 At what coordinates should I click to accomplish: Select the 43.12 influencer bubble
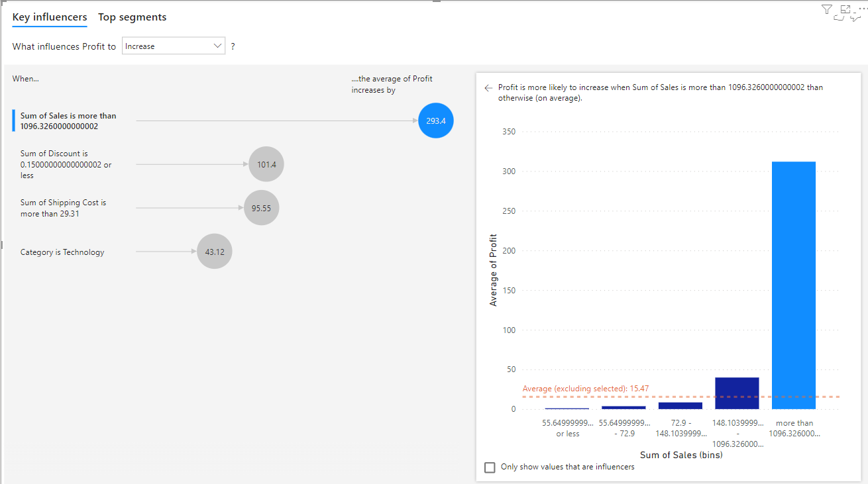click(x=214, y=251)
